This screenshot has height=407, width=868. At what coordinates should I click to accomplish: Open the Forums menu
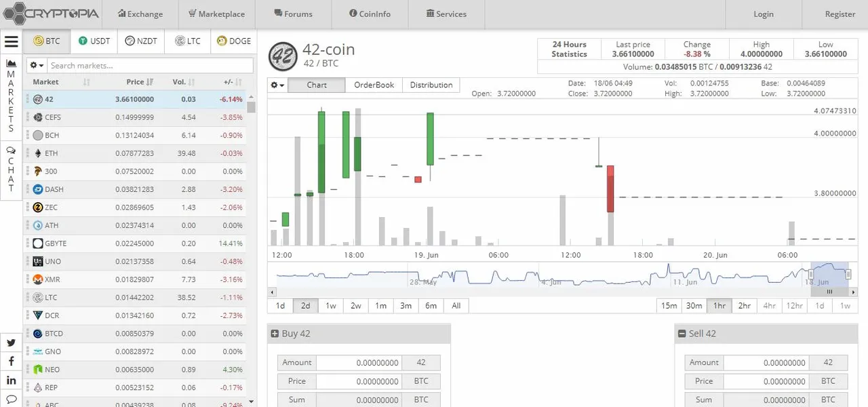[294, 14]
